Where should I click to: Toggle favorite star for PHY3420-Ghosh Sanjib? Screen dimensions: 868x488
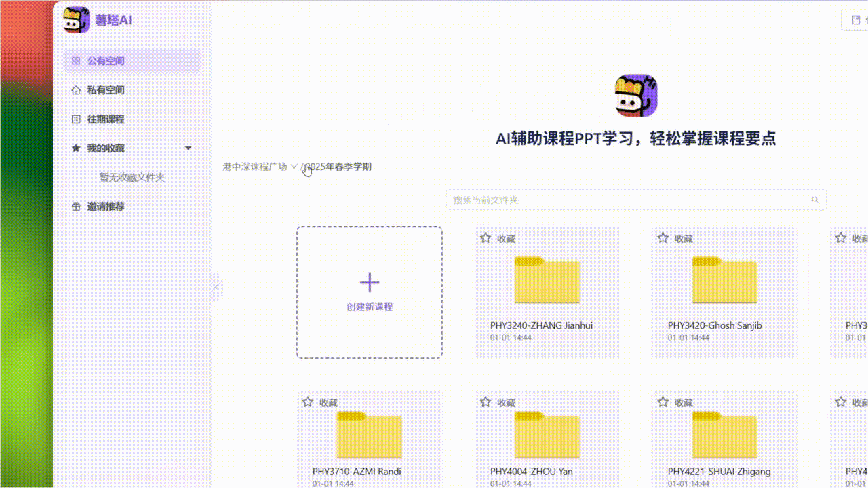663,238
